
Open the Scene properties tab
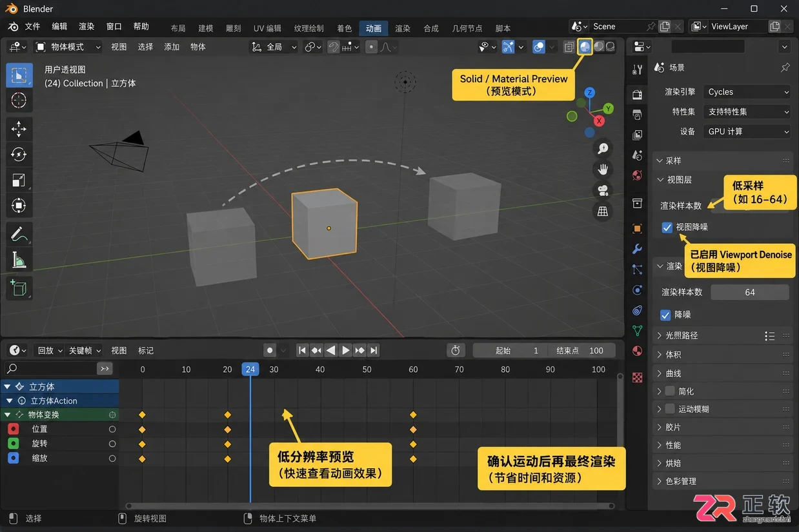[637, 155]
